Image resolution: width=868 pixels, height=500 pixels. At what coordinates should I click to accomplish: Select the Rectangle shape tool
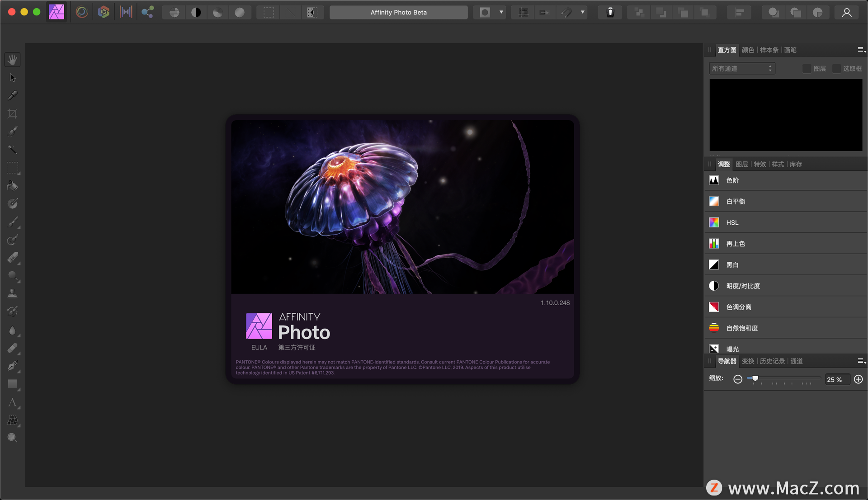coord(13,384)
